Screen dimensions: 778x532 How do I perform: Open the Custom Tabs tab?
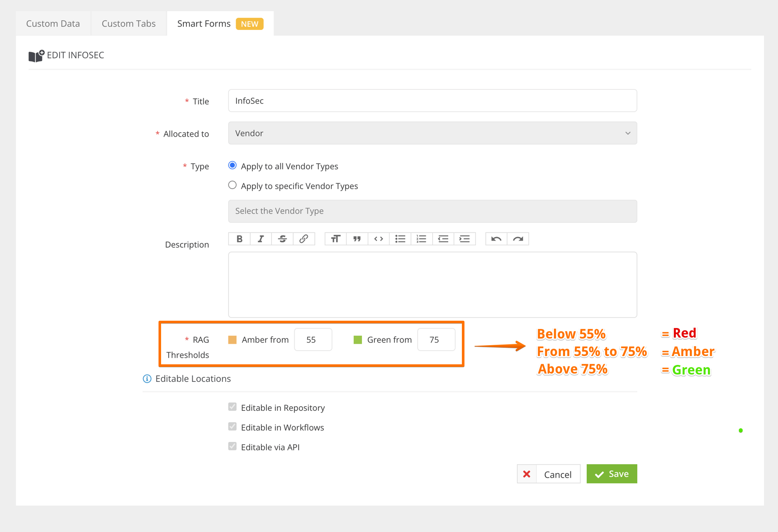pos(128,24)
